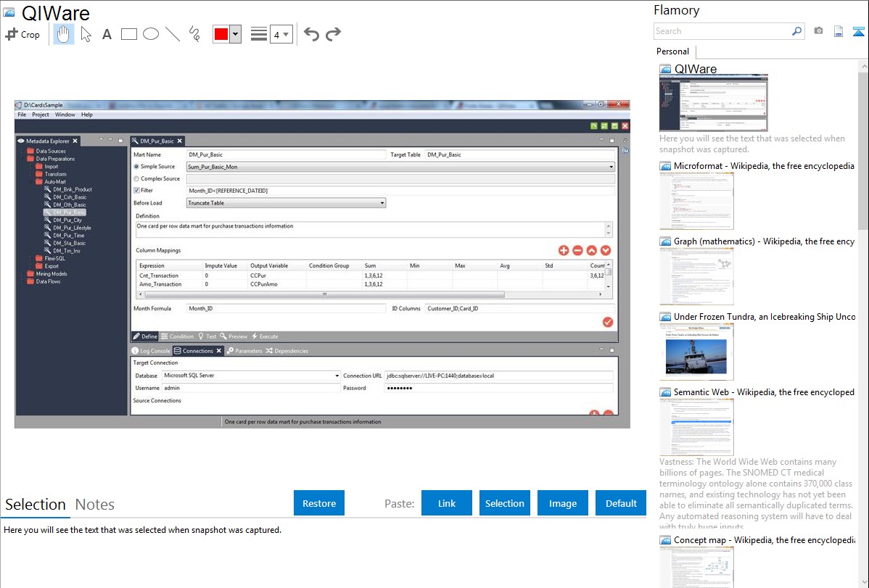Switch to the Notes tab
This screenshot has height=588, width=869.
point(95,505)
